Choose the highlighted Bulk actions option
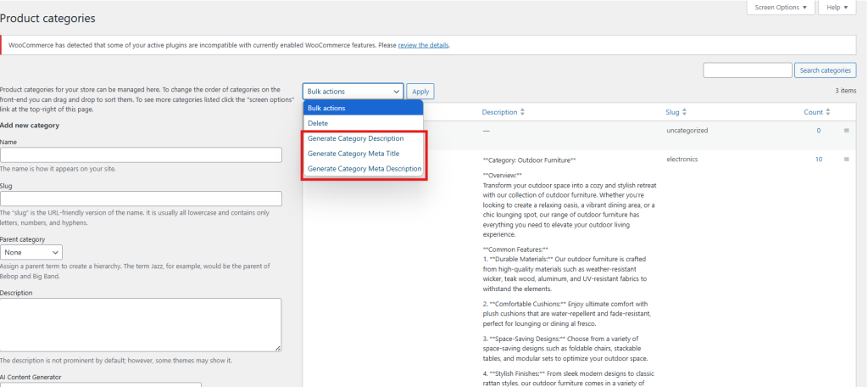868x387 pixels. tap(363, 108)
